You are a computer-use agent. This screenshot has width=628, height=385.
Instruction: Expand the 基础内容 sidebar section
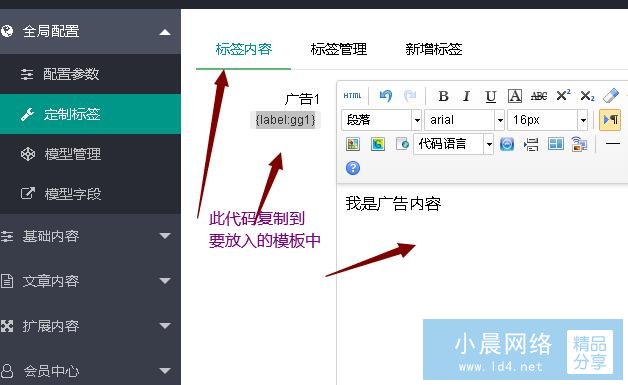90,236
